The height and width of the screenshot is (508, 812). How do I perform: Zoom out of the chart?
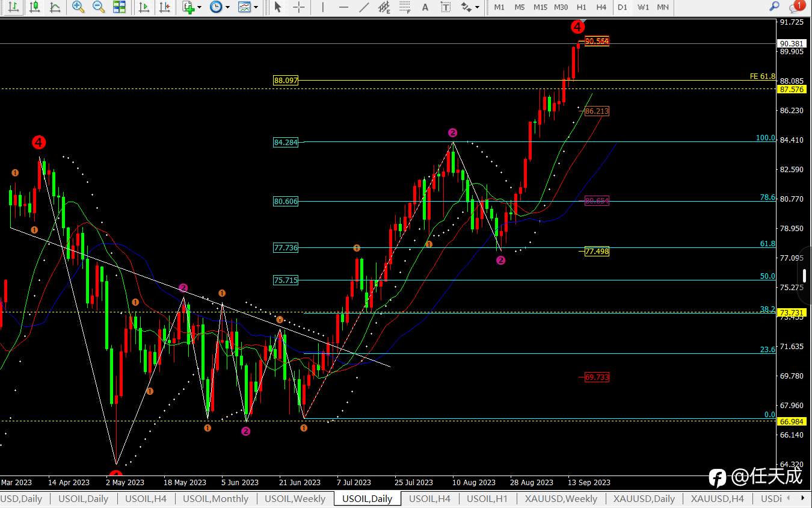pyautogui.click(x=99, y=7)
